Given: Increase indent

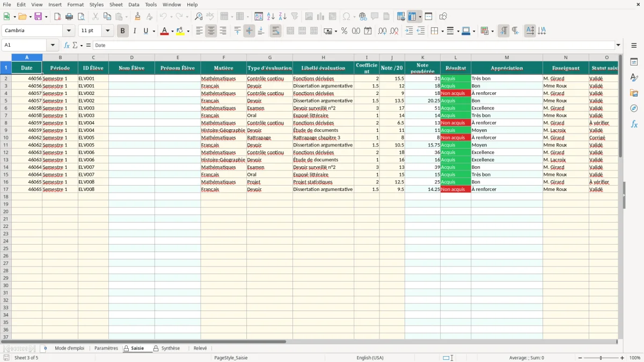Looking at the screenshot, I should click(x=409, y=31).
